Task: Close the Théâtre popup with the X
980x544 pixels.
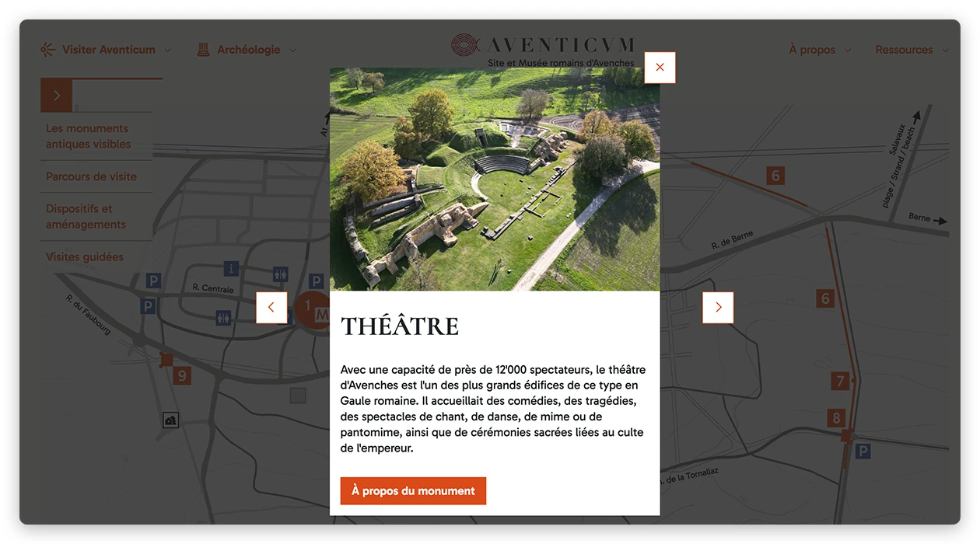Action: 660,68
